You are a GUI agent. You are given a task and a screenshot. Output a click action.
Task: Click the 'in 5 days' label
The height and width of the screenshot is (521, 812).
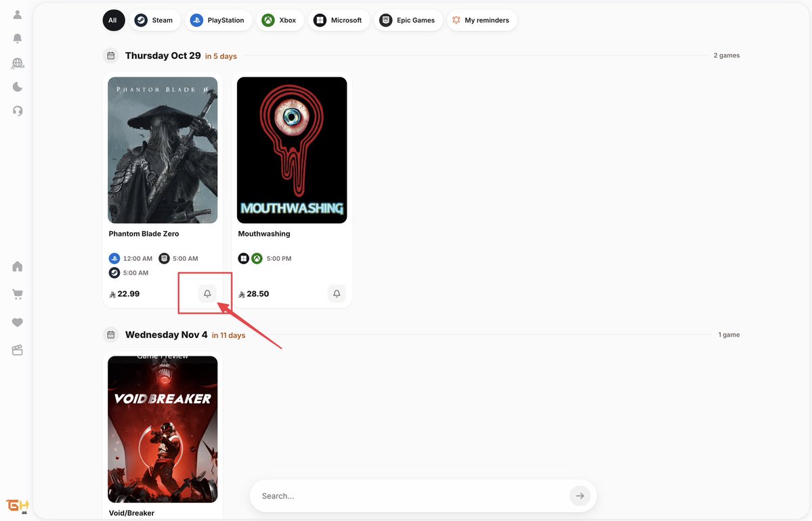coord(221,56)
